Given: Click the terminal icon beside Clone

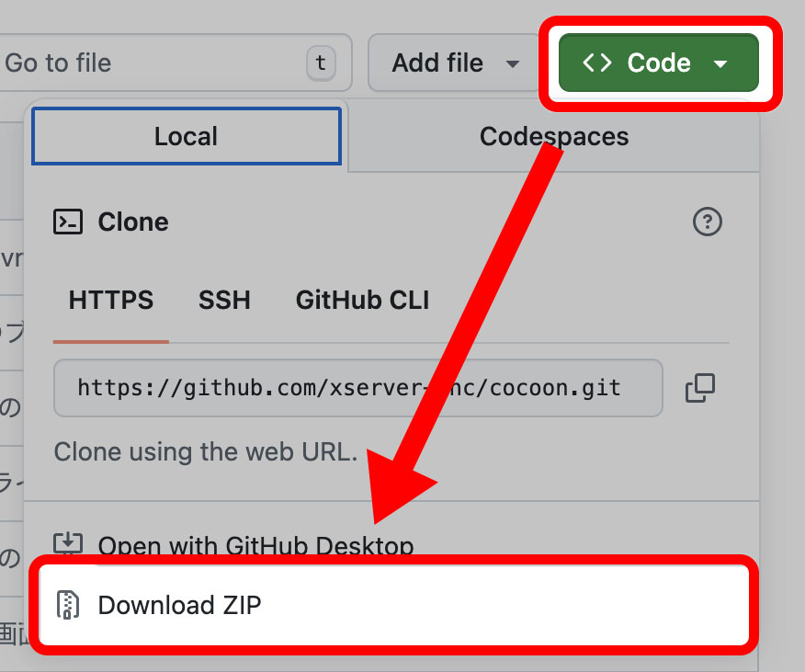Looking at the screenshot, I should (69, 222).
